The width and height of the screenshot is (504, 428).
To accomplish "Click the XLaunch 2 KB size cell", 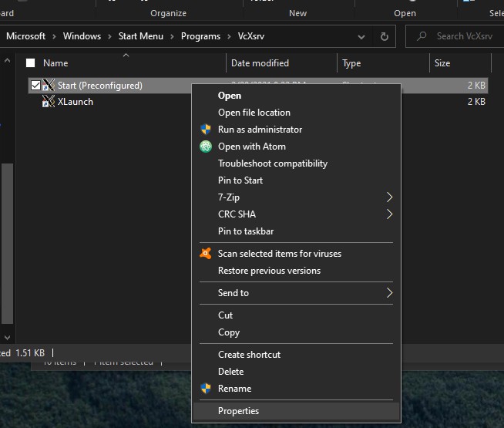I will (x=476, y=102).
